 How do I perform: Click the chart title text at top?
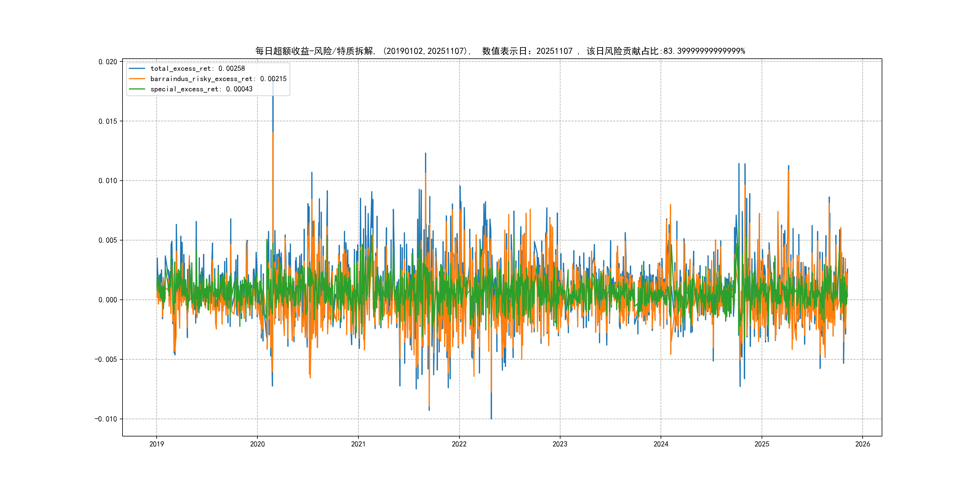(x=500, y=51)
